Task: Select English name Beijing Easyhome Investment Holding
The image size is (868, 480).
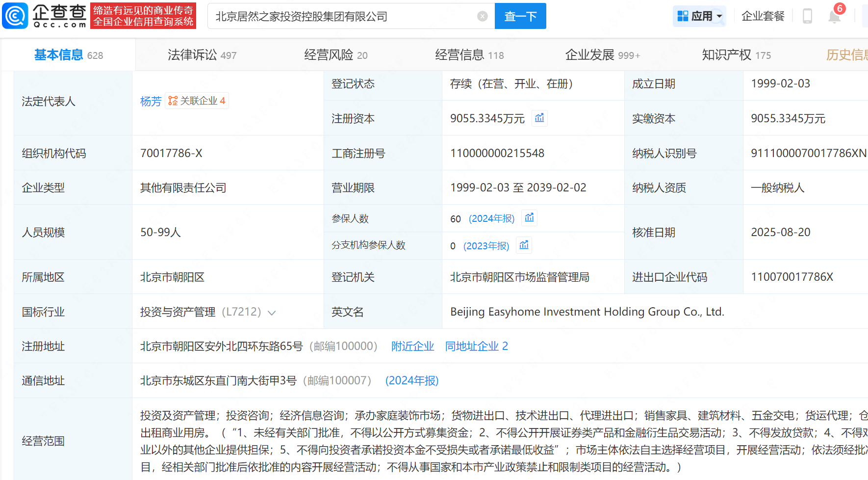Action: [587, 312]
